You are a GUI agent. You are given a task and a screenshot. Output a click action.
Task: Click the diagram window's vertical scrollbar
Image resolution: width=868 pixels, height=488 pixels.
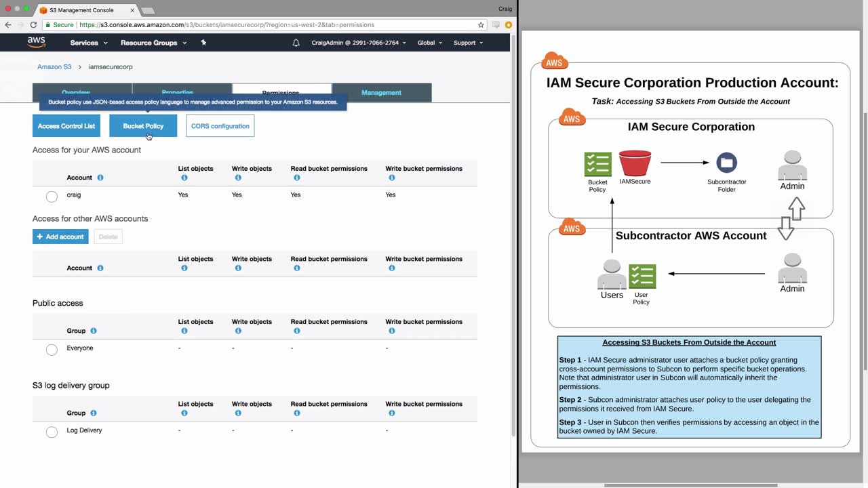(865, 240)
